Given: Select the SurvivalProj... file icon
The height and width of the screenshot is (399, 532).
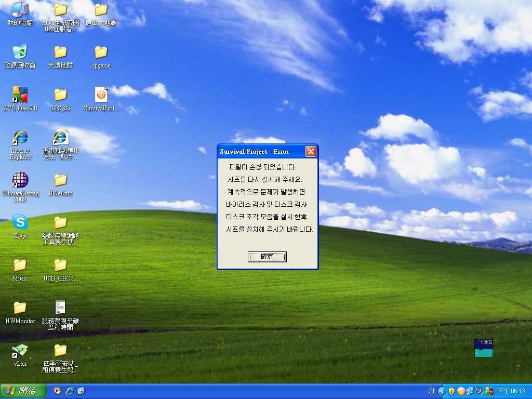Looking at the screenshot, I should tap(101, 99).
